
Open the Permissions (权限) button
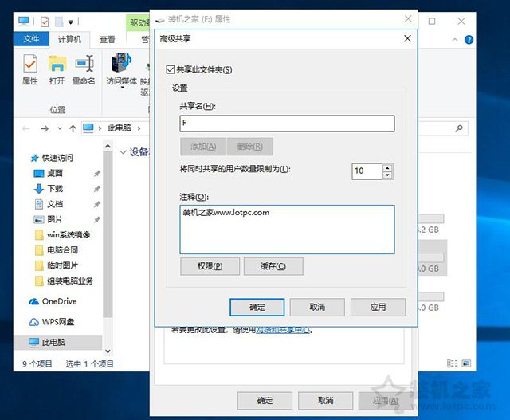click(210, 266)
